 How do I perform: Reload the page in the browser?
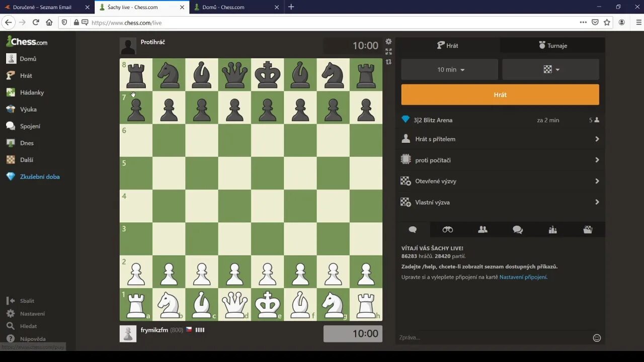(x=36, y=22)
